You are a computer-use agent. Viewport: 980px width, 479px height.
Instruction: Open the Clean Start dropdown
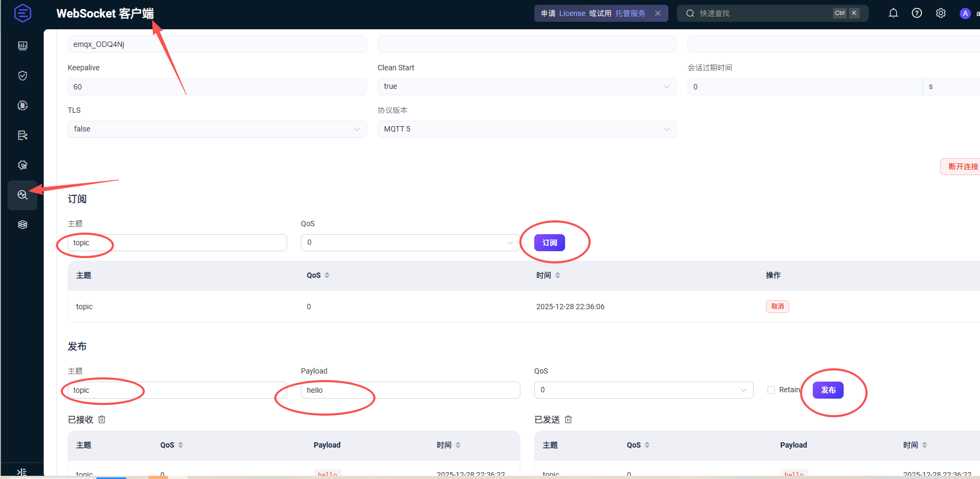527,87
